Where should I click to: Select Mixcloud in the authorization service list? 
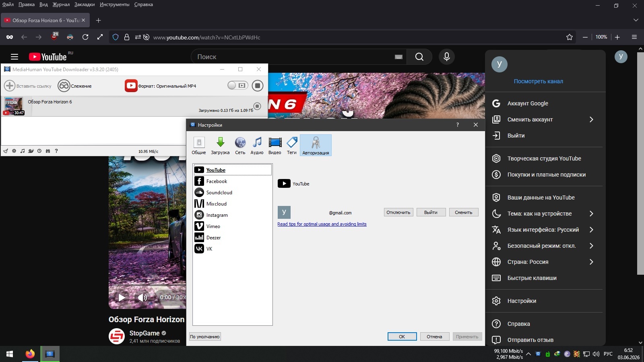[233, 204]
